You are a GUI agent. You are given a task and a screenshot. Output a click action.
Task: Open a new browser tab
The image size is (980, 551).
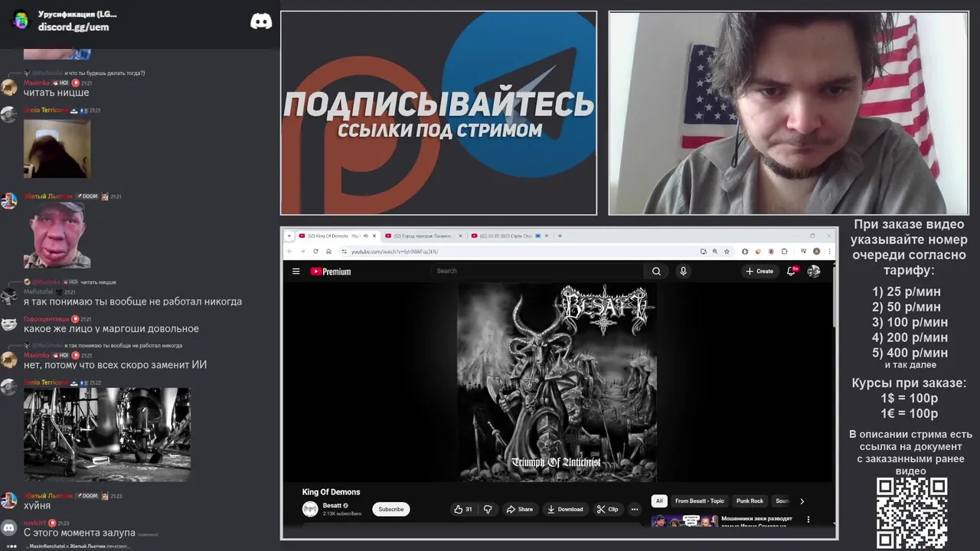coord(560,236)
